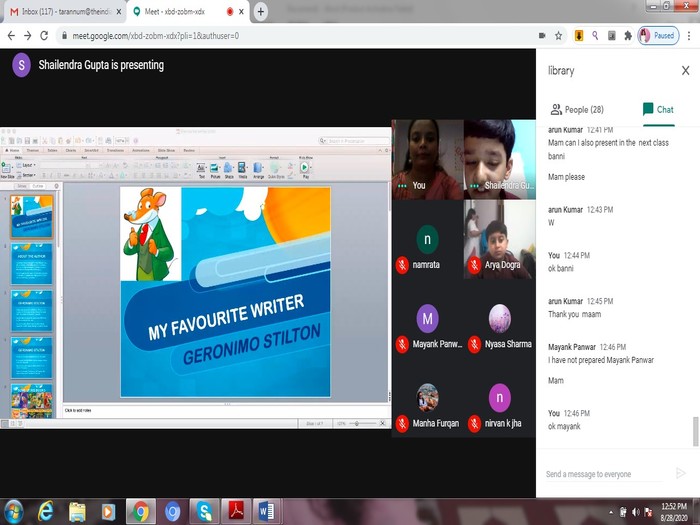Click the lock icon before meet.google.com
This screenshot has height=525, width=700.
pos(64,36)
